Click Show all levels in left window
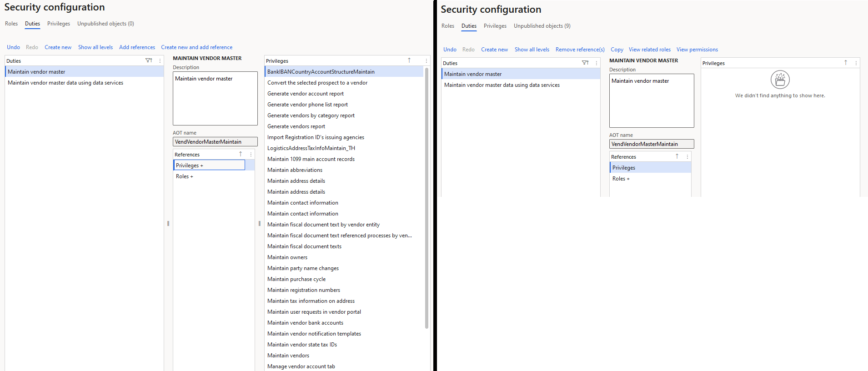 [x=95, y=47]
